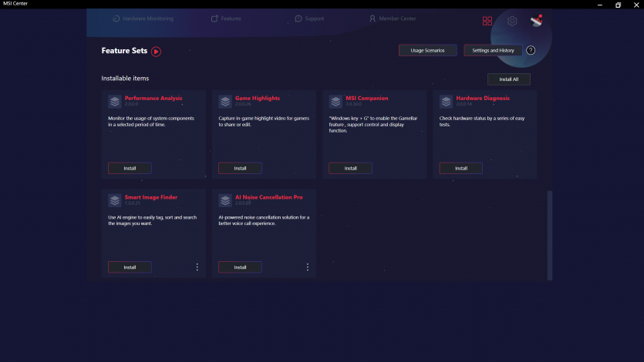This screenshot has height=362, width=644.
Task: Switch to the Hardware Monitoring tab
Action: pos(143,18)
